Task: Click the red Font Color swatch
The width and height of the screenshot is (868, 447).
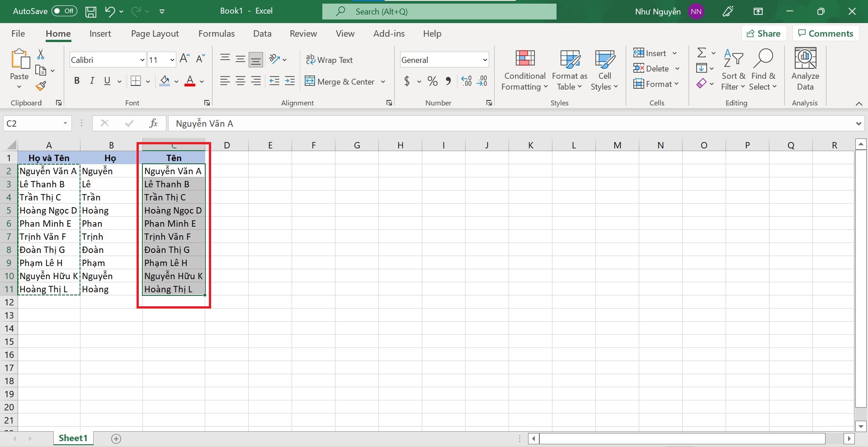Action: coord(190,81)
